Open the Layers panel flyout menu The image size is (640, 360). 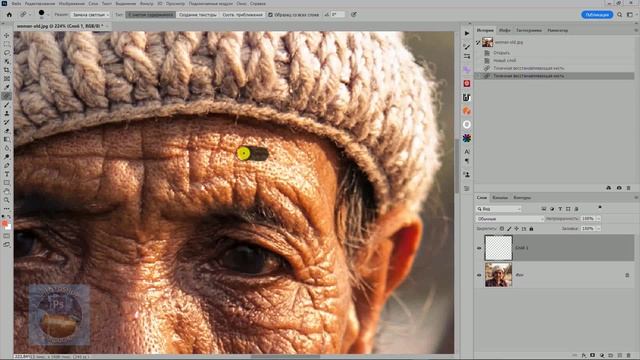click(636, 198)
